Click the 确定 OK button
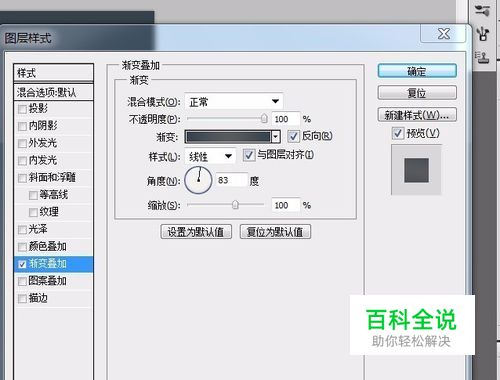 coord(417,71)
